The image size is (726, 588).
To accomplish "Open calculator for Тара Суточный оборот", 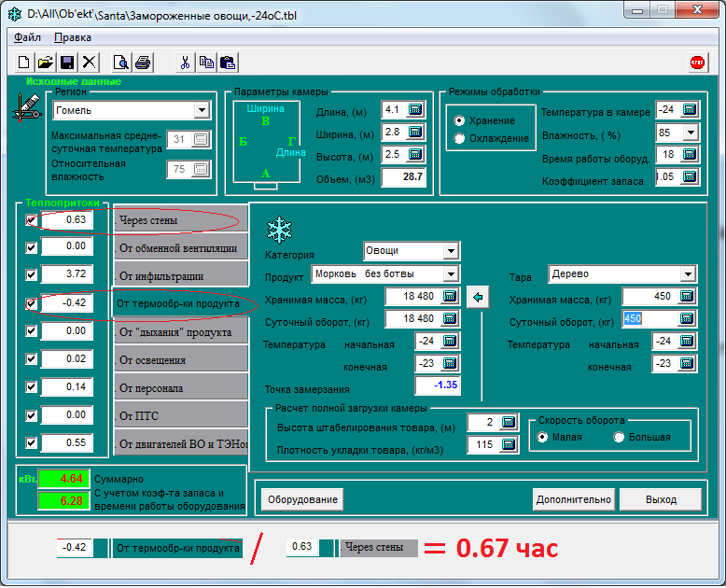I will point(687,318).
